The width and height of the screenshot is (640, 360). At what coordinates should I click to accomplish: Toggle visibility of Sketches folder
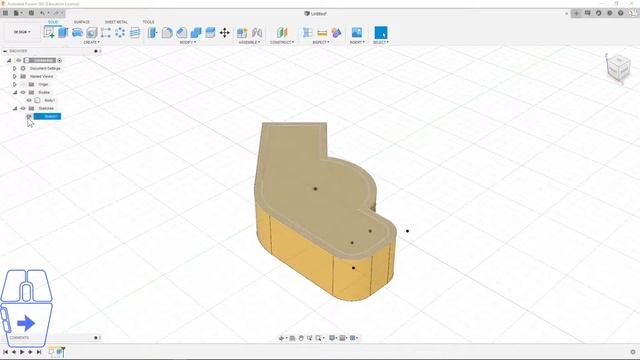tap(23, 108)
